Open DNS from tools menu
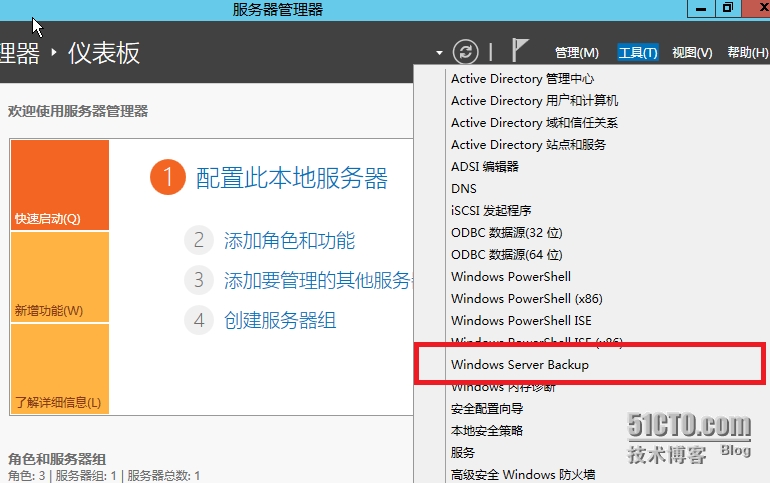Screen dimensions: 770x483 pos(464,188)
